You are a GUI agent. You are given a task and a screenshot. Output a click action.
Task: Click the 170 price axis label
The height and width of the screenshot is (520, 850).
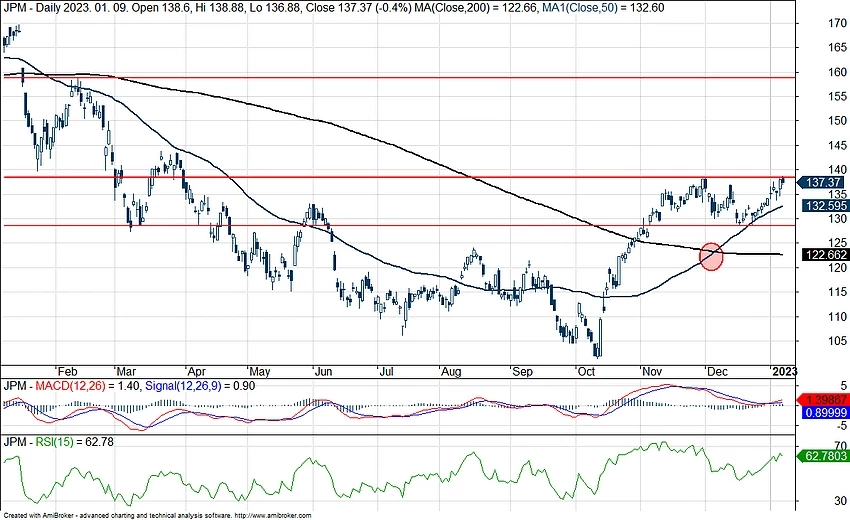tap(837, 23)
